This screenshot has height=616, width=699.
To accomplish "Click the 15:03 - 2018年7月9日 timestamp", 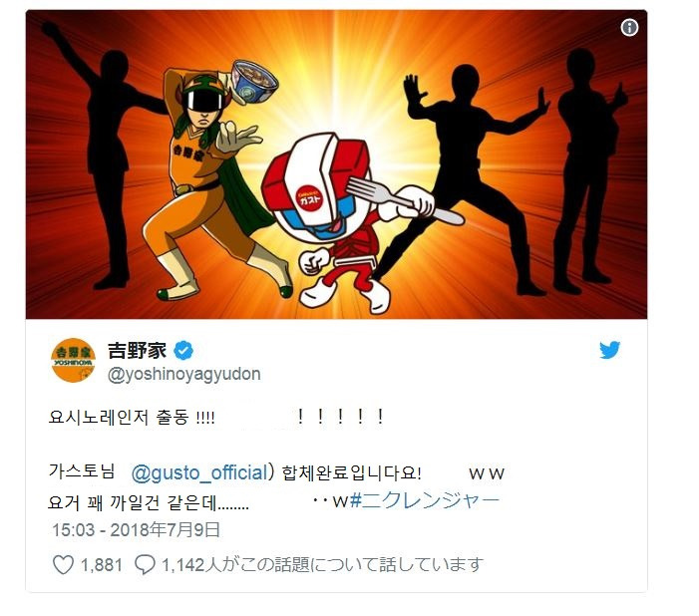I will click(136, 529).
